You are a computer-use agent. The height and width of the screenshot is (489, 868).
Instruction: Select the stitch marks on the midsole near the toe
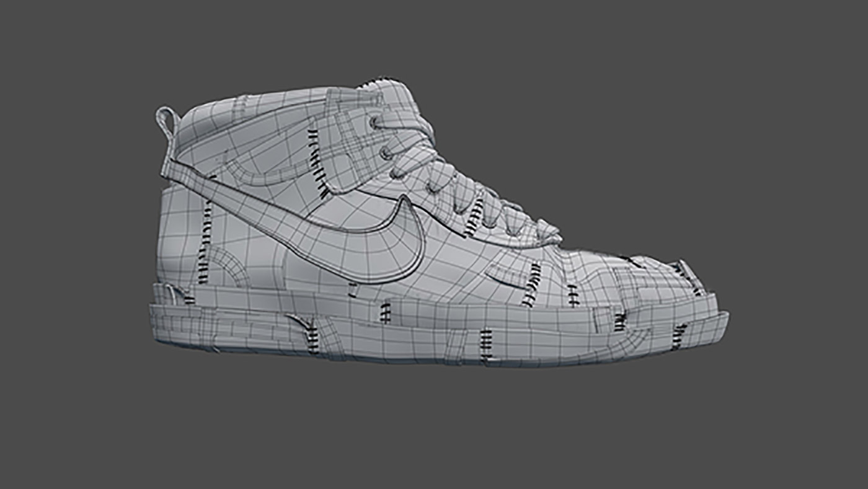tap(680, 335)
